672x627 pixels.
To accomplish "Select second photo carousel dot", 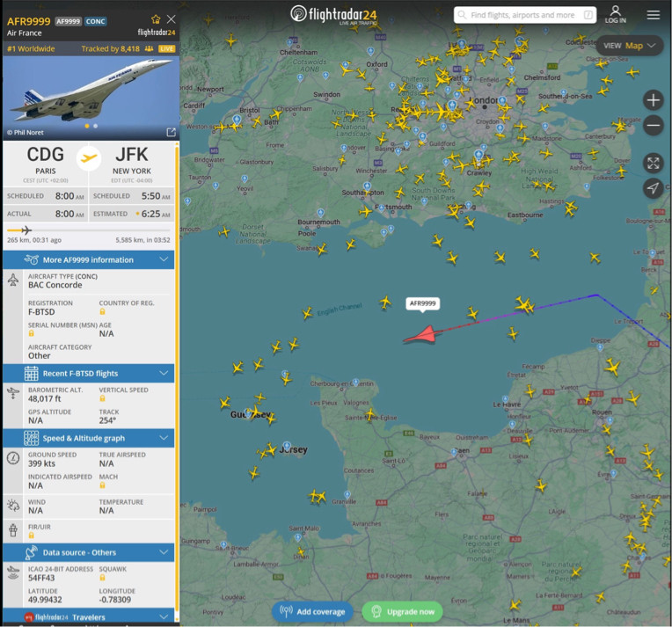I will [95, 126].
